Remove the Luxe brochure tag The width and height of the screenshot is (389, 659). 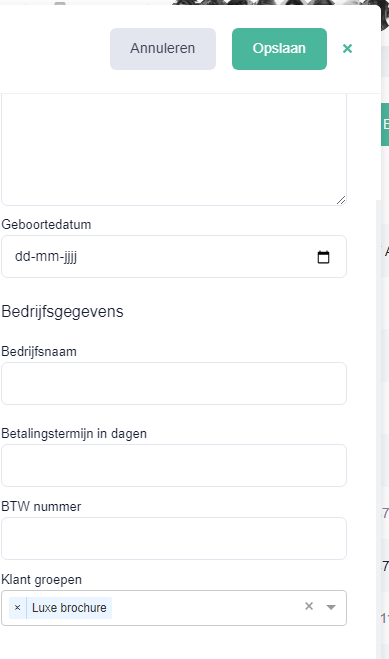coord(18,608)
